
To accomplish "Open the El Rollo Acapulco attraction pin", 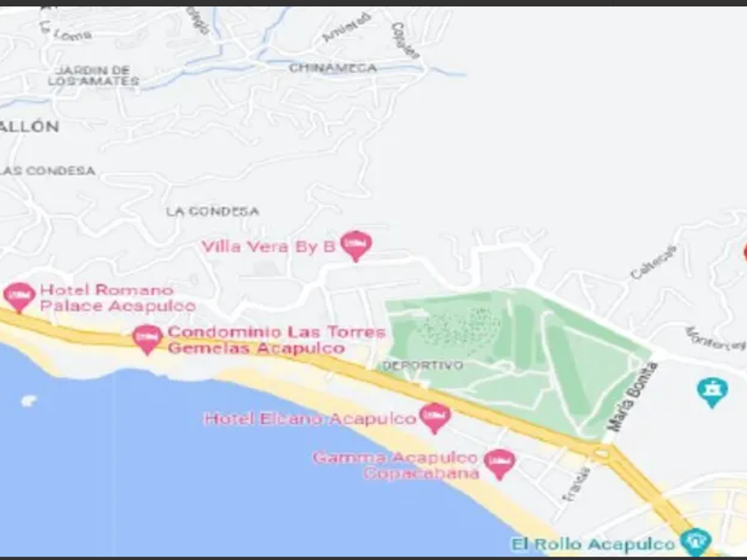I will [x=696, y=541].
